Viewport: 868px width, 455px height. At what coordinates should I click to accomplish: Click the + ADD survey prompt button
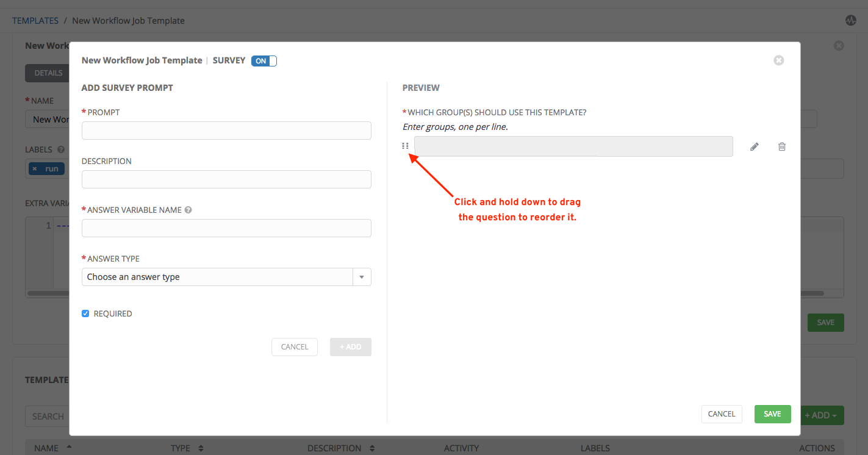click(x=351, y=347)
